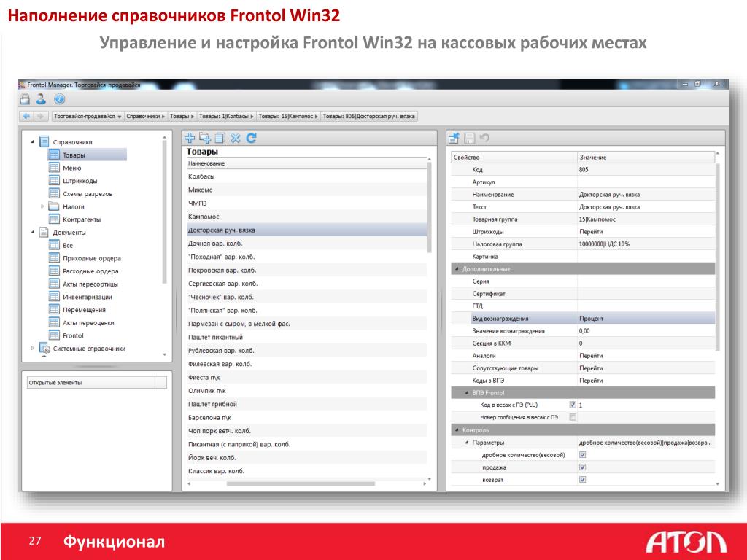The image size is (747, 560).
Task: Uncheck the возврат checkbox
Action: pos(582,480)
